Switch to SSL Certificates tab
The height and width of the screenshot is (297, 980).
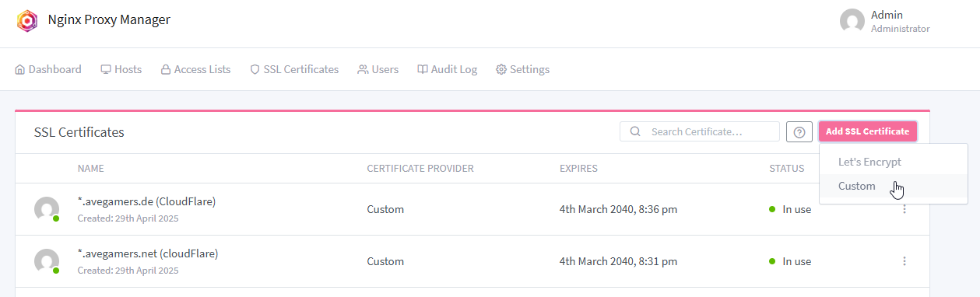point(294,69)
